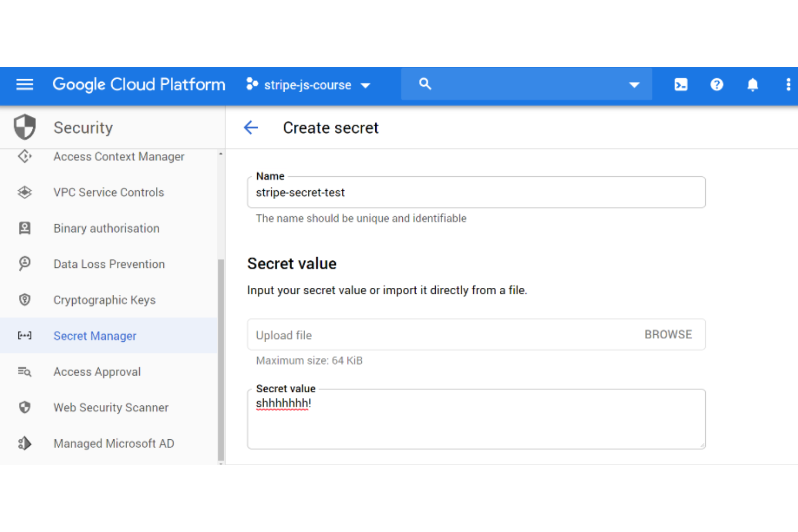Open Access Context Manager

point(119,156)
